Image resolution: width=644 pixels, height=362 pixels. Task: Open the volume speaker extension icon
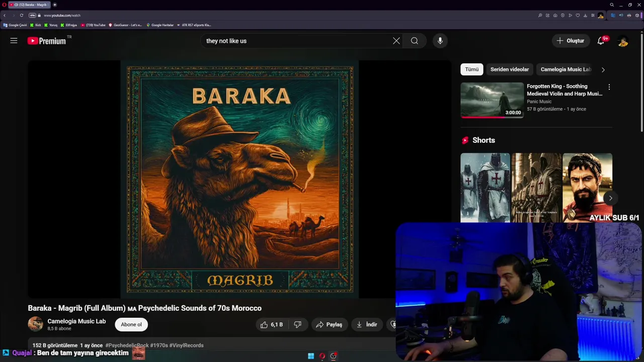pos(621,15)
